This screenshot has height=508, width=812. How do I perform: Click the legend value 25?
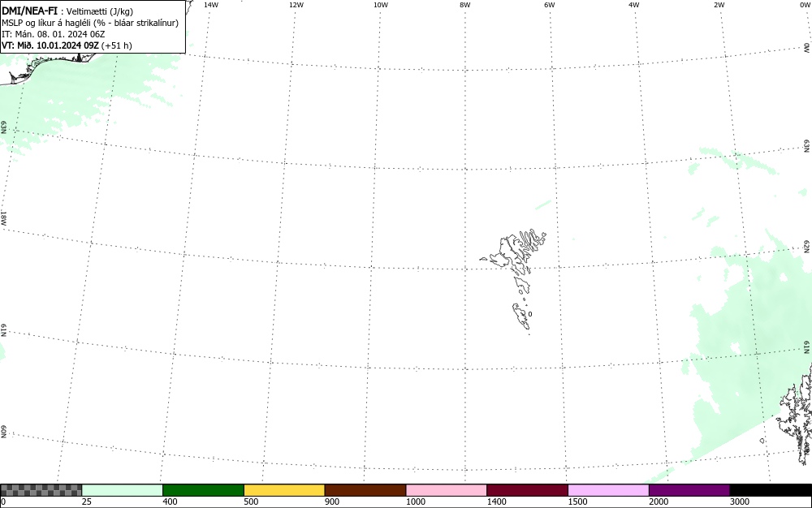coord(87,502)
